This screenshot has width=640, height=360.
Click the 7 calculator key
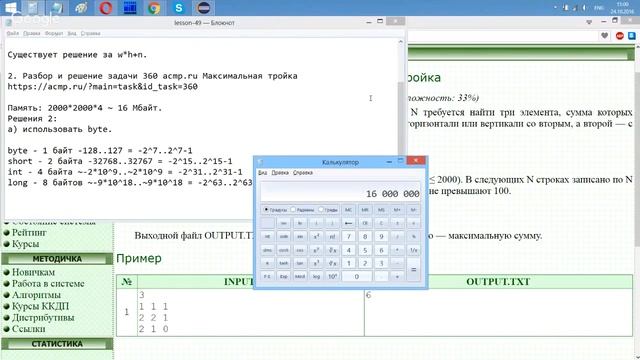point(348,236)
